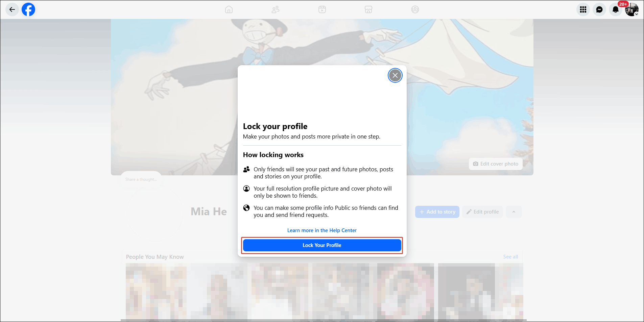Viewport: 644px width, 322px height.
Task: Click the Share a thought bubble
Action: [141, 179]
